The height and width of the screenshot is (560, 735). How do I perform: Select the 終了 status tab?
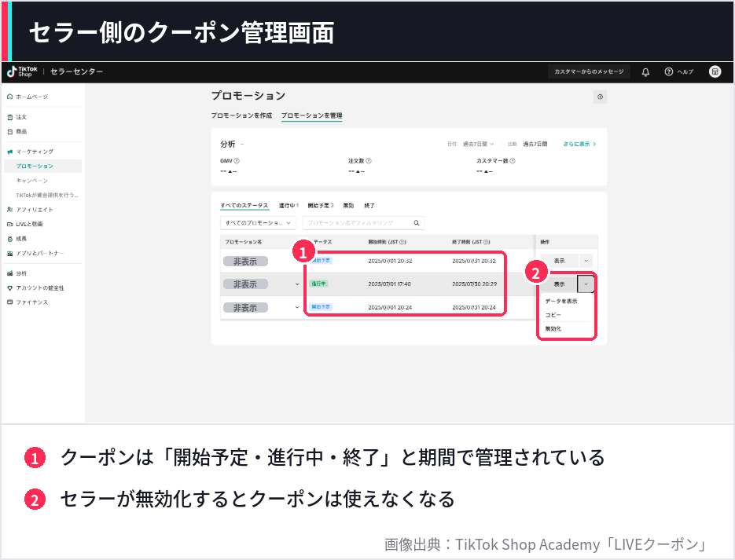(x=369, y=206)
